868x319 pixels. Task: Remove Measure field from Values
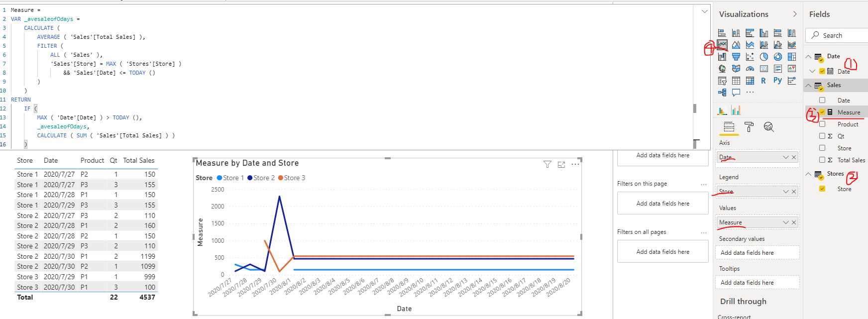(794, 222)
